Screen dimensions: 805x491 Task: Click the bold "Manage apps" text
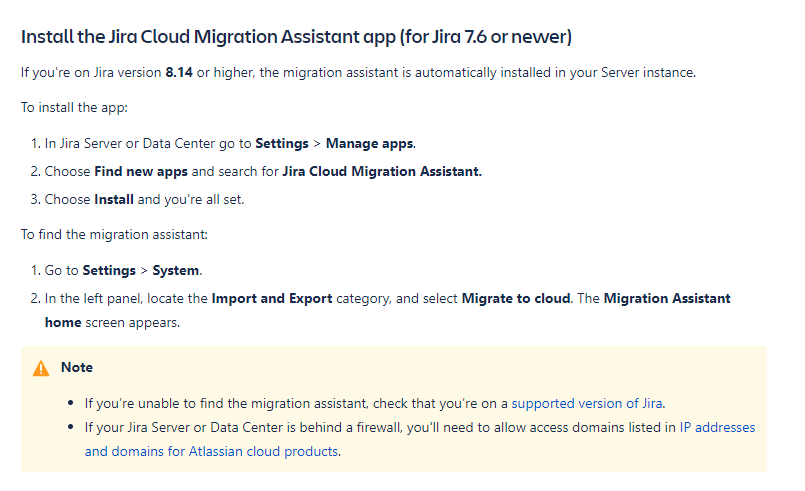tap(370, 144)
